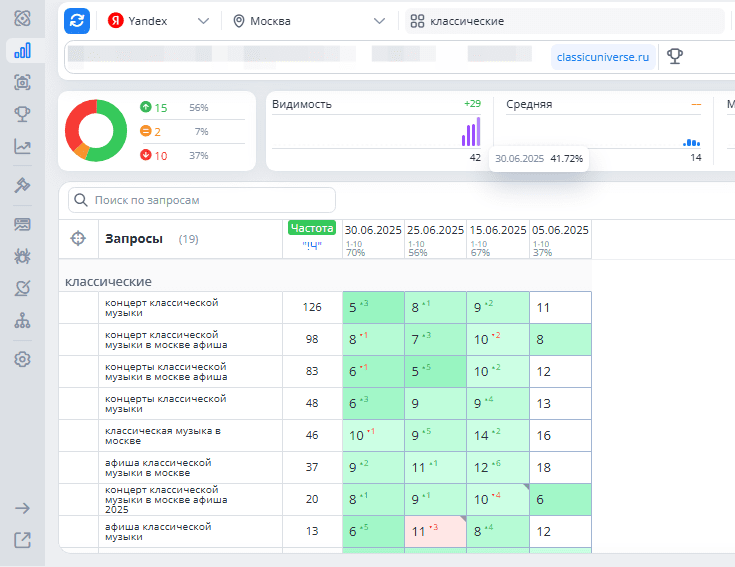Open the Yandex search engine dropdown
The height and width of the screenshot is (567, 735).
click(158, 21)
